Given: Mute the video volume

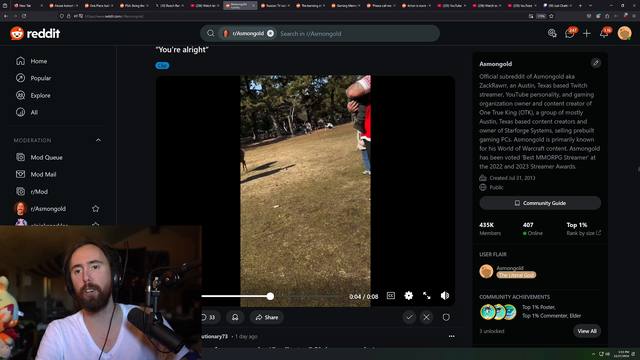Looking at the screenshot, I should point(445,296).
